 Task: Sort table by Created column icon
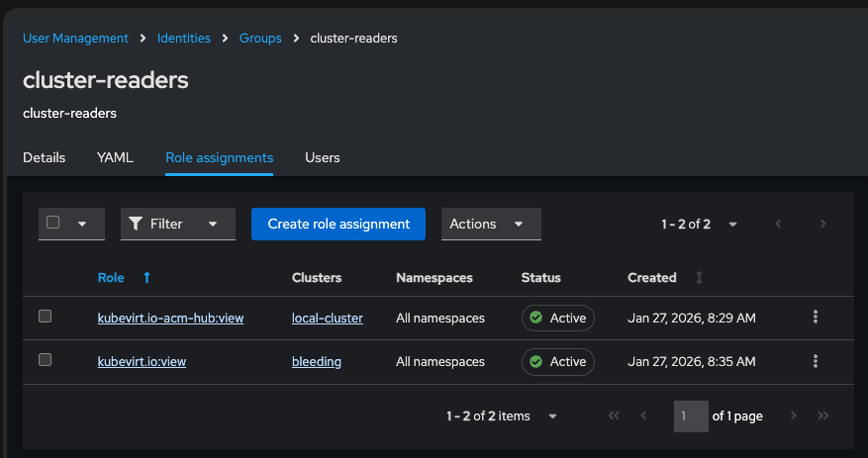pyautogui.click(x=700, y=278)
